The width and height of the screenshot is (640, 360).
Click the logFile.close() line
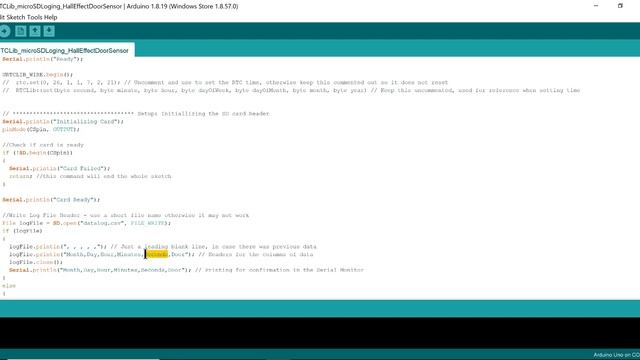tap(36, 262)
